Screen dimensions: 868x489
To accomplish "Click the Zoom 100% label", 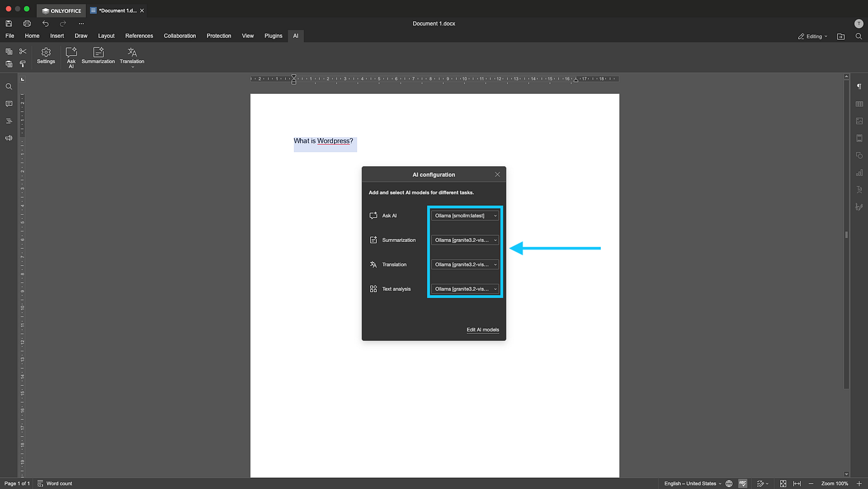I will (x=835, y=483).
